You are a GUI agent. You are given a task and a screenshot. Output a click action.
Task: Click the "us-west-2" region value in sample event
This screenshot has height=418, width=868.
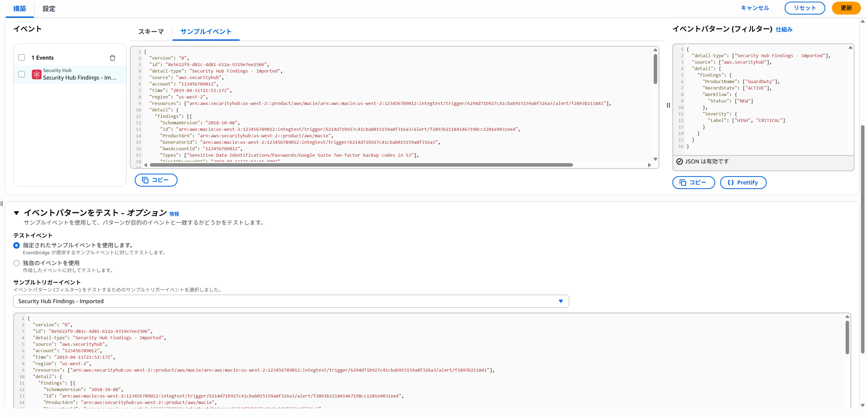coord(191,97)
